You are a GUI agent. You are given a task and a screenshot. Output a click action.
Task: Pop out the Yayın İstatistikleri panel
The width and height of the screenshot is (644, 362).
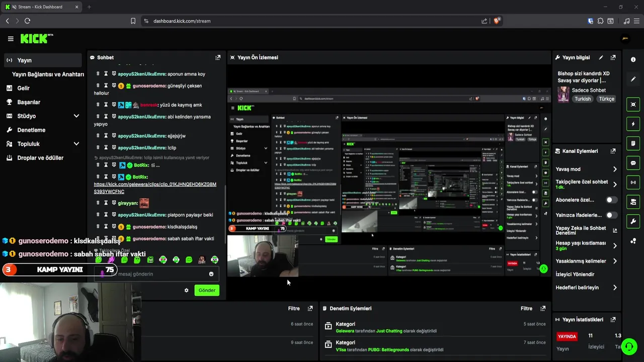pyautogui.click(x=613, y=320)
